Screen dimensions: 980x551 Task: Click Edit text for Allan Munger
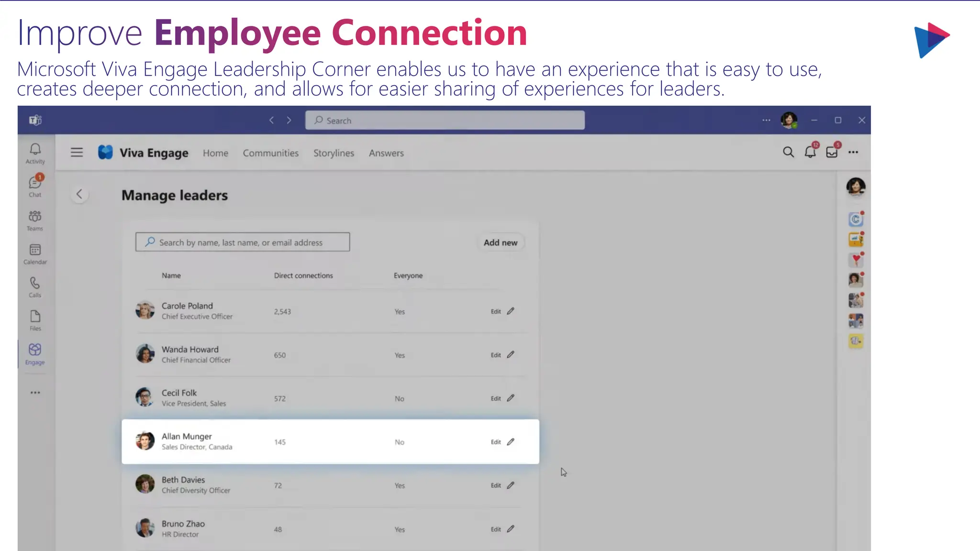point(496,442)
